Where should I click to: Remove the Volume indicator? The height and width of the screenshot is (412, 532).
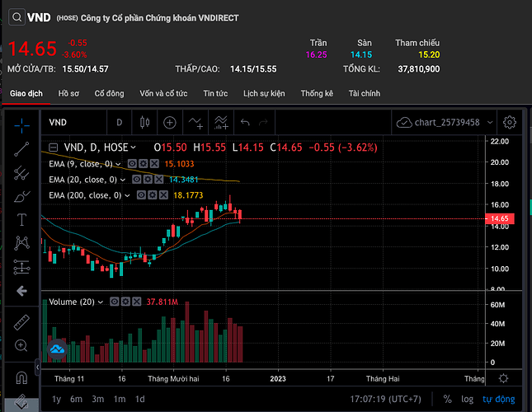click(136, 302)
